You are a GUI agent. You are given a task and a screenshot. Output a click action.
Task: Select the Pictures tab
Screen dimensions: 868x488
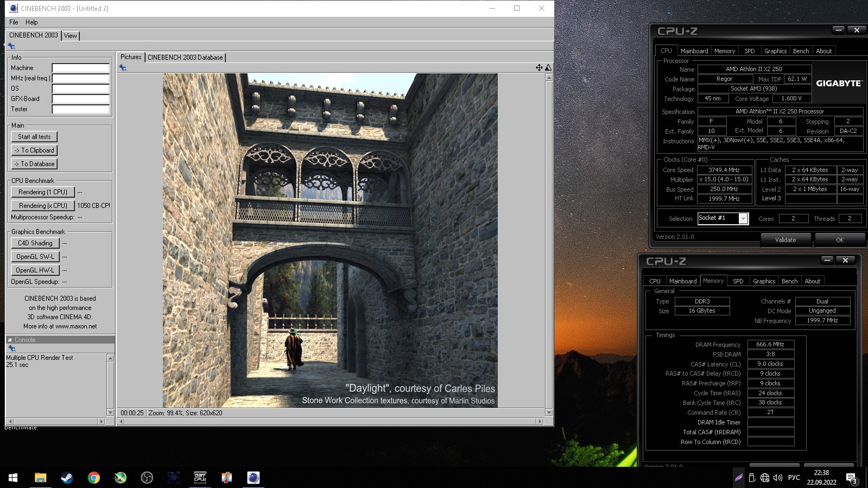point(131,57)
